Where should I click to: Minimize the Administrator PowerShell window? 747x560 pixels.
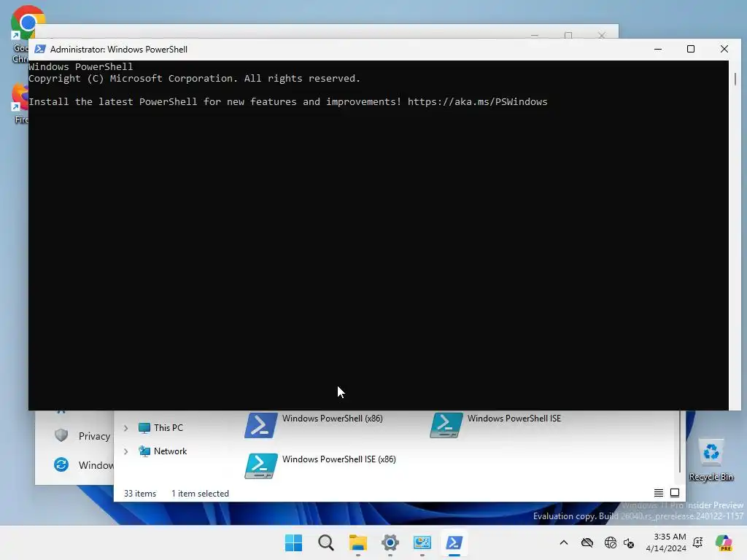(658, 49)
